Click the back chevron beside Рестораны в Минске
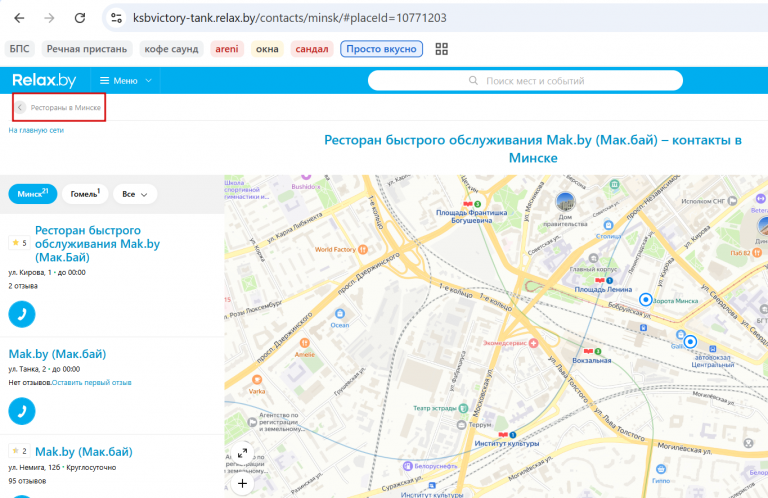 [20, 107]
